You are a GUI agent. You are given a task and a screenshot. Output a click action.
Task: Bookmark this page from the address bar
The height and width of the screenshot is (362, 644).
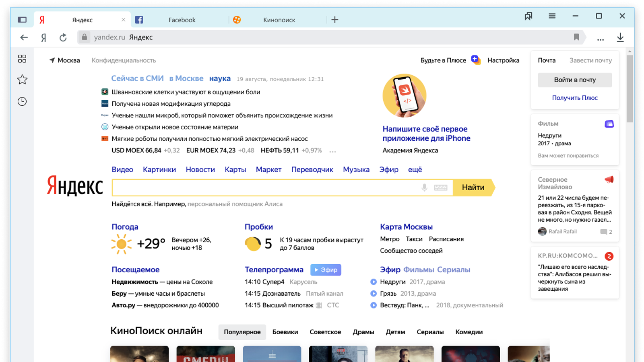pos(576,37)
